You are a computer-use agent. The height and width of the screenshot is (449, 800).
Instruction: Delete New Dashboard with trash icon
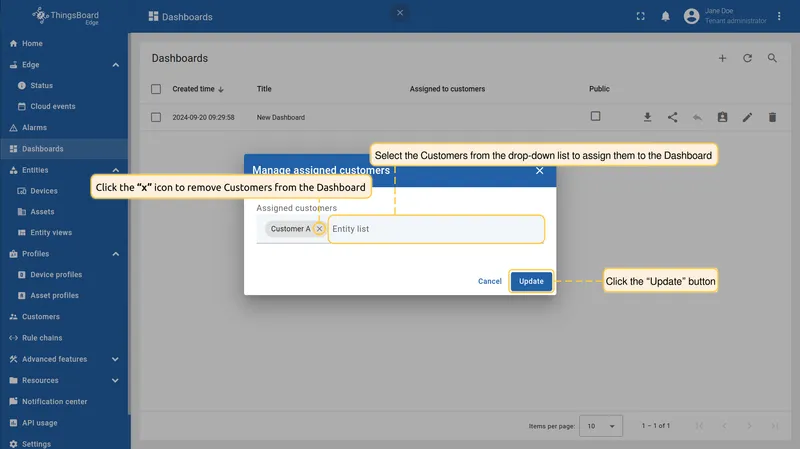pyautogui.click(x=772, y=117)
